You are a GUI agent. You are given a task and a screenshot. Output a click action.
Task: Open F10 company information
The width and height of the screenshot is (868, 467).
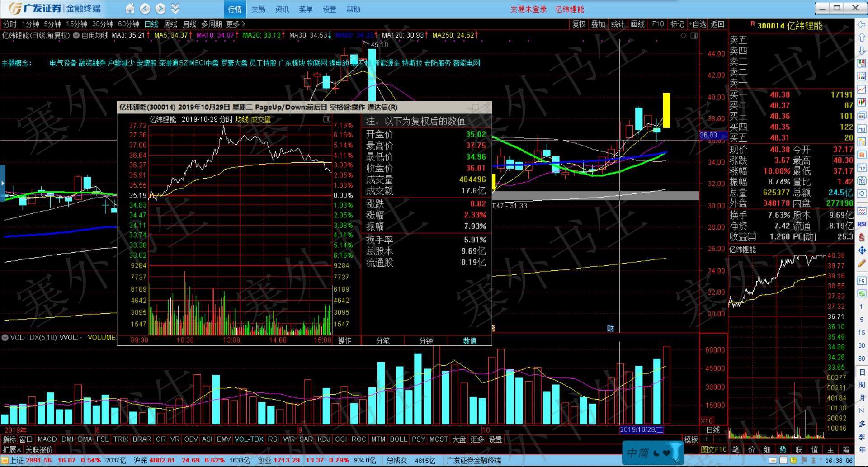pos(658,24)
